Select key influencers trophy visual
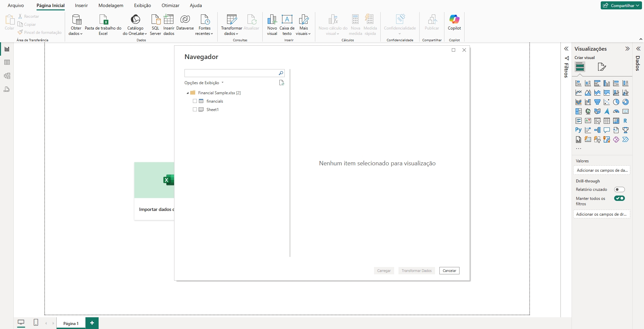Screen dimensions: 644x329 click(626, 130)
